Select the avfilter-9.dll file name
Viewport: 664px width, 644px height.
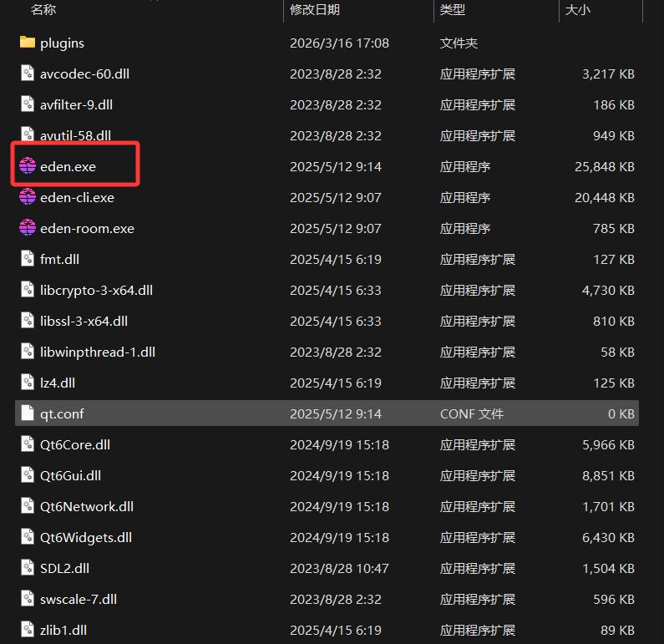[x=76, y=104]
